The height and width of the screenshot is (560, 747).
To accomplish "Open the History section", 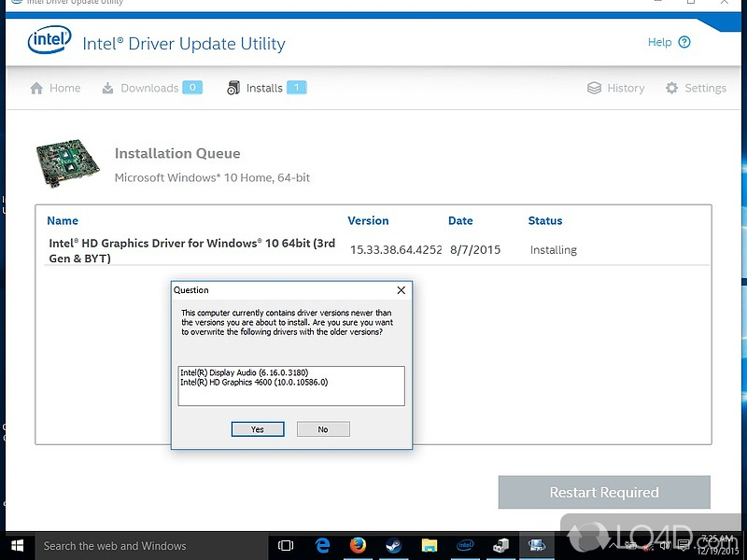I will tap(615, 88).
